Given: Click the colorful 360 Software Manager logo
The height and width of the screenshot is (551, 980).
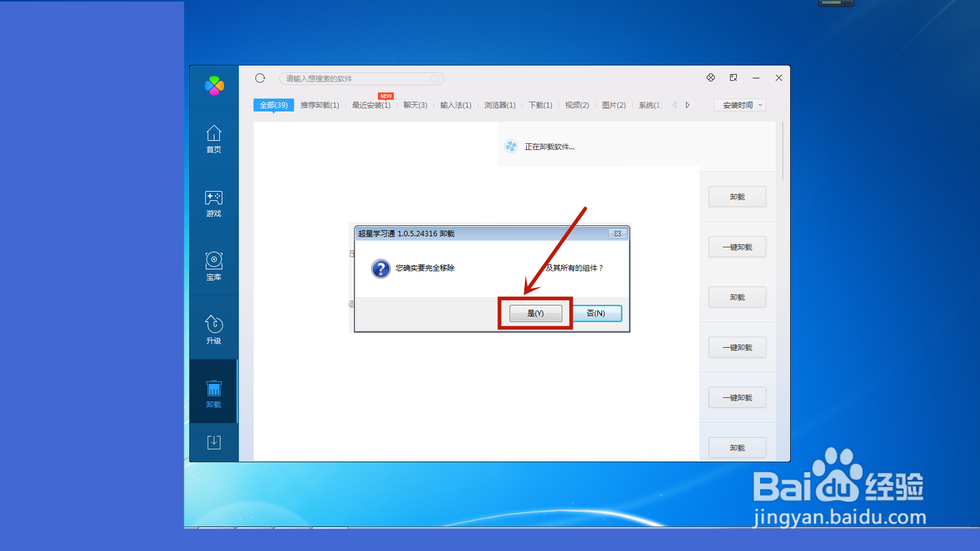Looking at the screenshot, I should click(214, 86).
